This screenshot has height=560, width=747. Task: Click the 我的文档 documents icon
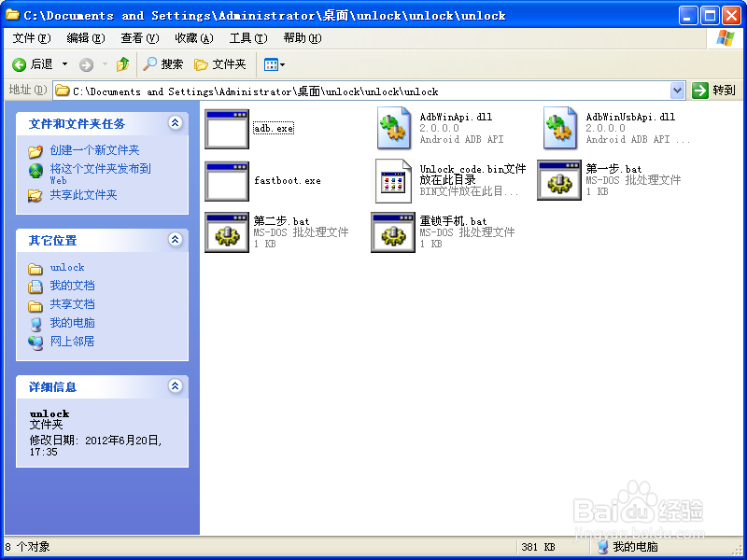(35, 287)
